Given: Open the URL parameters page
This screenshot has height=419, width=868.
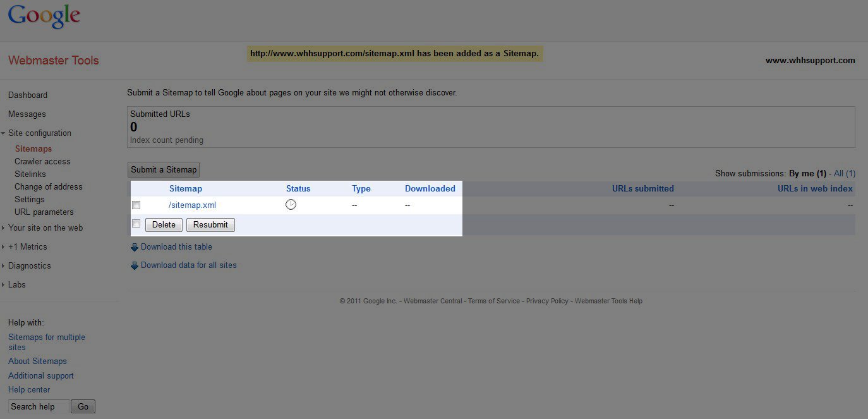Looking at the screenshot, I should (44, 212).
